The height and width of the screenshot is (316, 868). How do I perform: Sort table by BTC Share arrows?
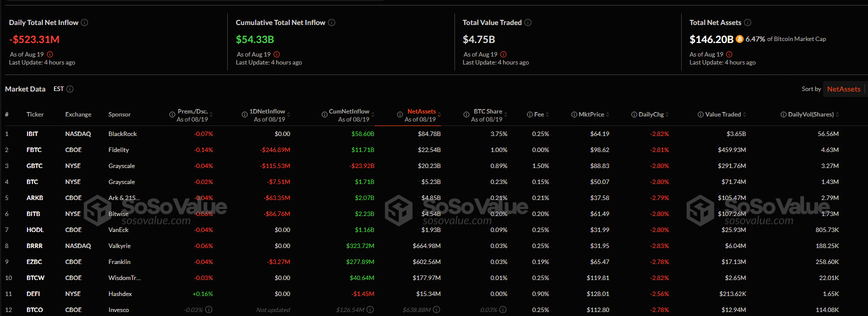(506, 114)
